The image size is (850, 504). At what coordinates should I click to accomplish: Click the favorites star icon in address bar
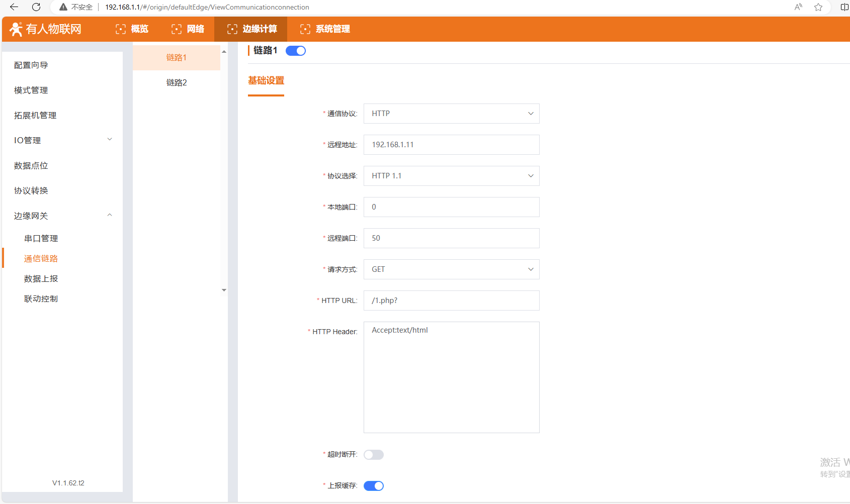click(818, 7)
